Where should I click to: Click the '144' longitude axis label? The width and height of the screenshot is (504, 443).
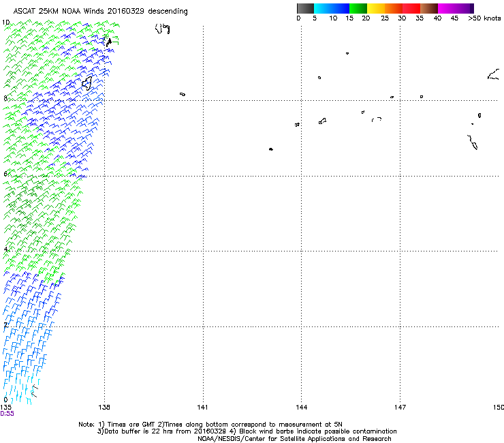(302, 408)
